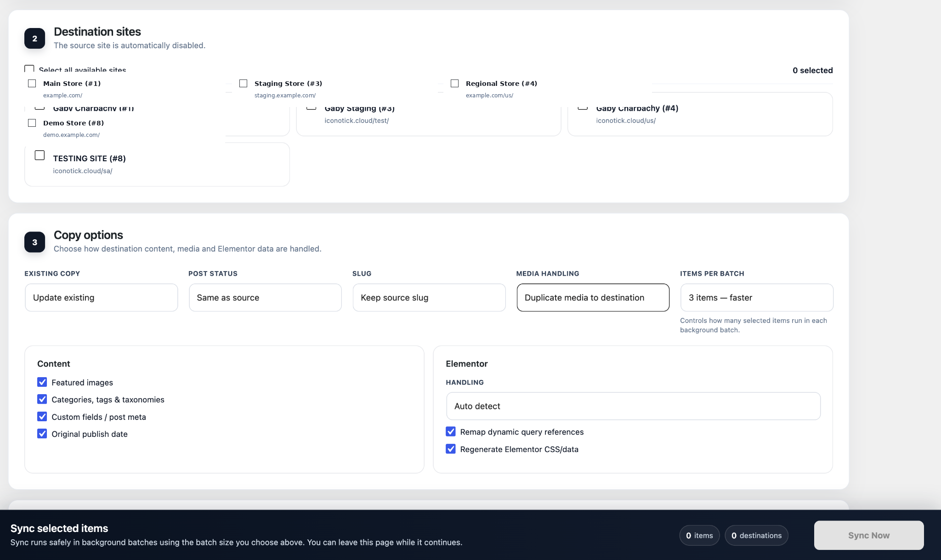Click the 0 selected counter text
The width and height of the screenshot is (941, 560).
[812, 70]
